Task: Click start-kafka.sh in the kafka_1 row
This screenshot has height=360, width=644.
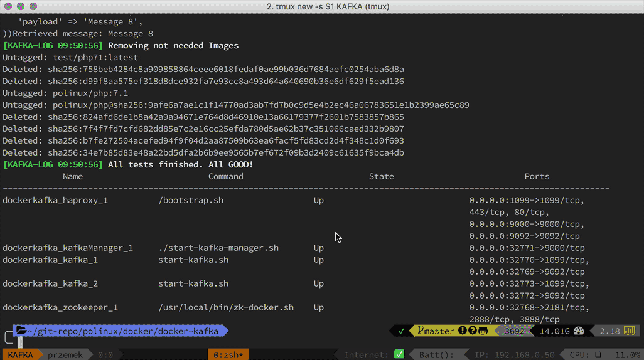Action: (x=193, y=260)
